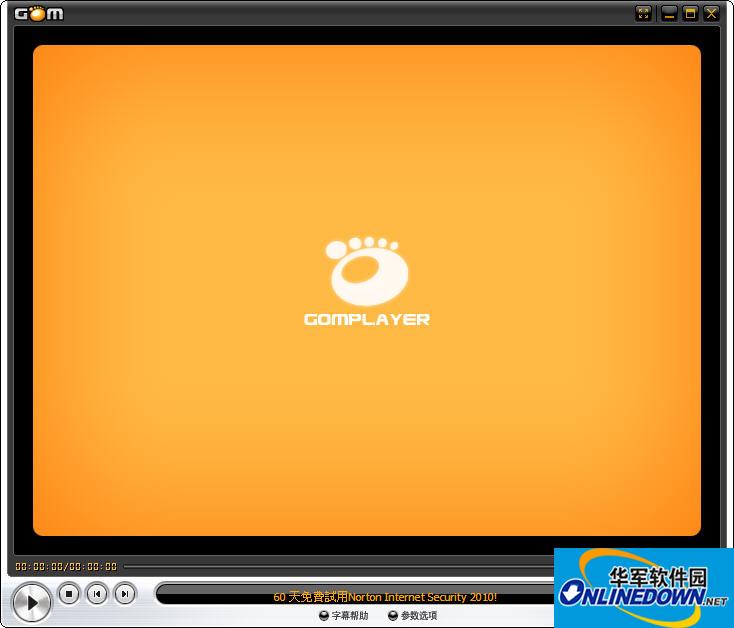
Task: Skip to the previous track
Action: tap(97, 594)
